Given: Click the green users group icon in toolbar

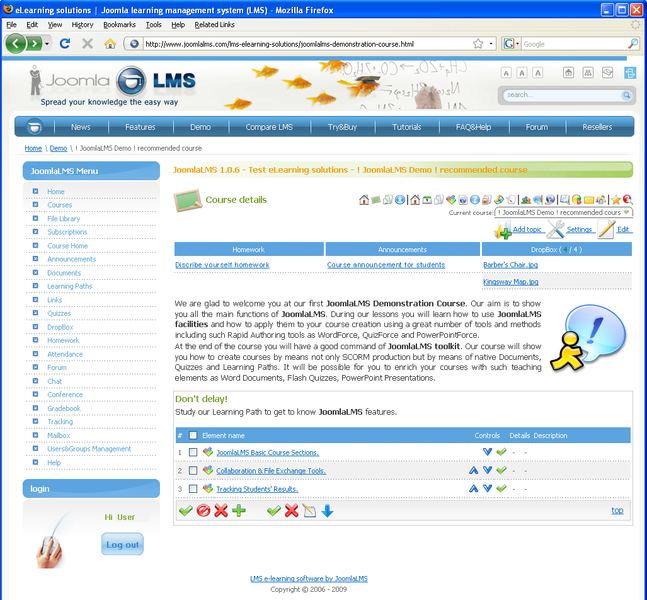Looking at the screenshot, I should click(526, 200).
